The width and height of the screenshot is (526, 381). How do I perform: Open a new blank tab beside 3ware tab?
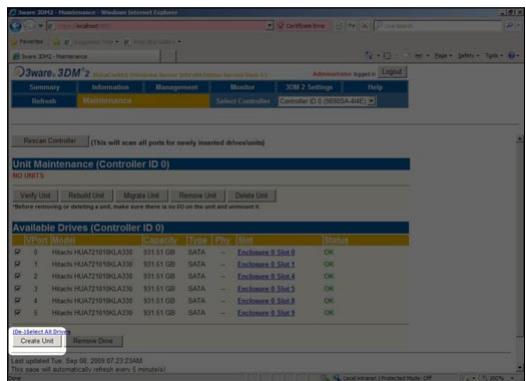point(168,56)
